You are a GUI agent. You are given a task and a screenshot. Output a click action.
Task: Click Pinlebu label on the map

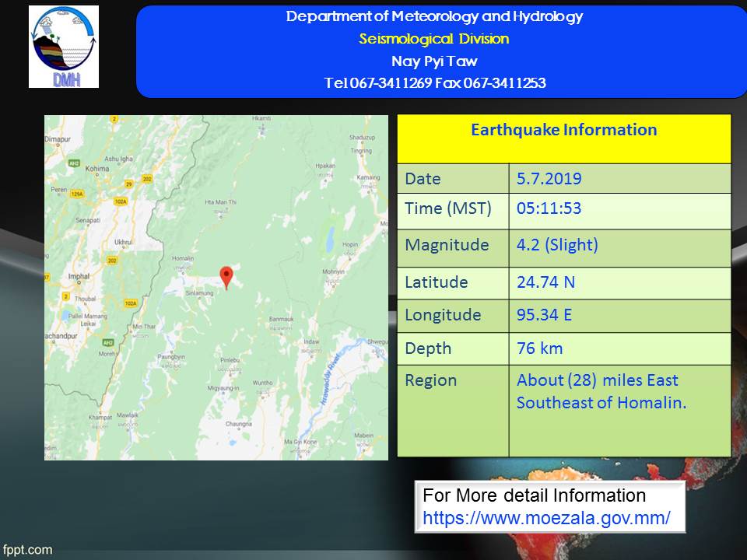tap(230, 360)
